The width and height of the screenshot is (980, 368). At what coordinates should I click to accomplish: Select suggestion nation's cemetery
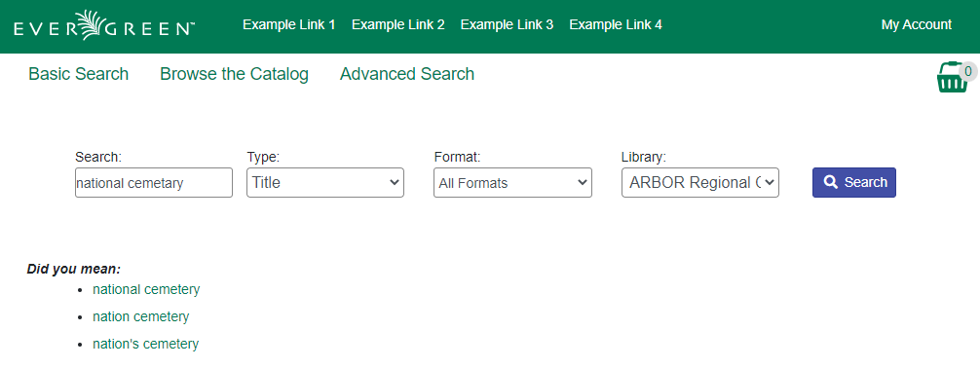tap(145, 344)
